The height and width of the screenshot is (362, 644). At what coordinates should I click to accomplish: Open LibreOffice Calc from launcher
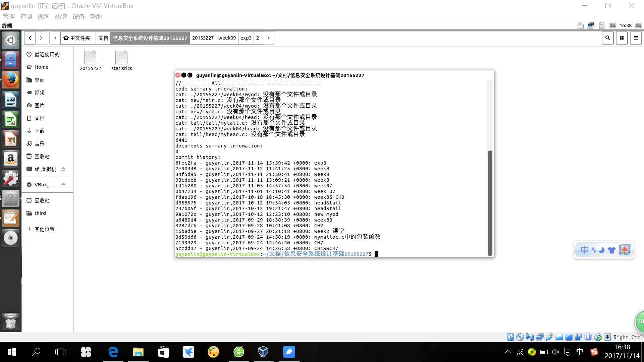(11, 119)
